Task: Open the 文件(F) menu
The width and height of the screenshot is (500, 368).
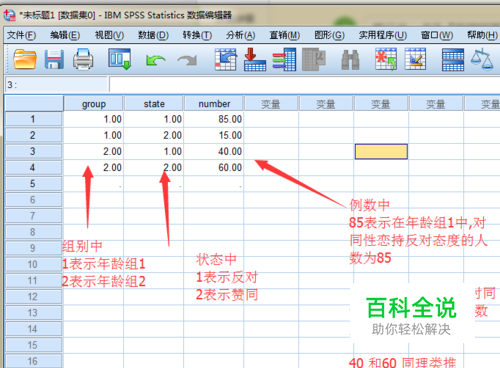Action: point(21,35)
